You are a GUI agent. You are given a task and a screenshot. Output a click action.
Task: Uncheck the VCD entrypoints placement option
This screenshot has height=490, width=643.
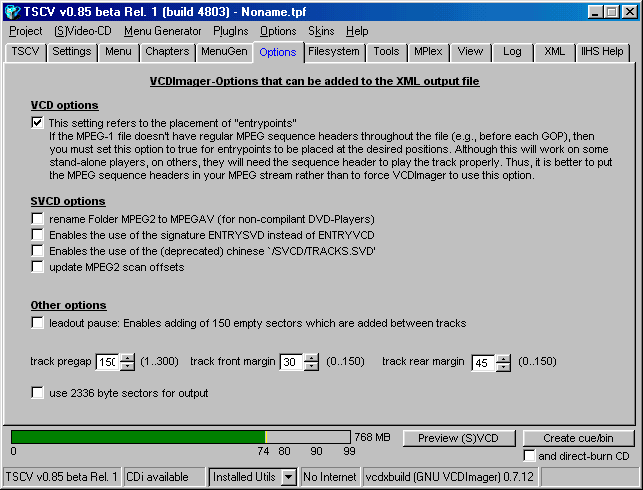click(x=38, y=122)
